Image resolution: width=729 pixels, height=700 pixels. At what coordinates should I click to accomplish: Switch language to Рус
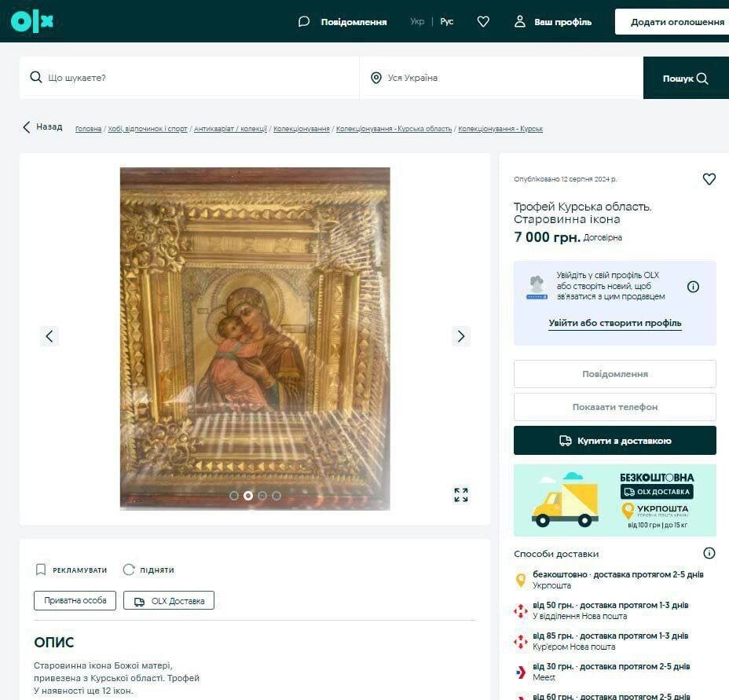coord(447,21)
